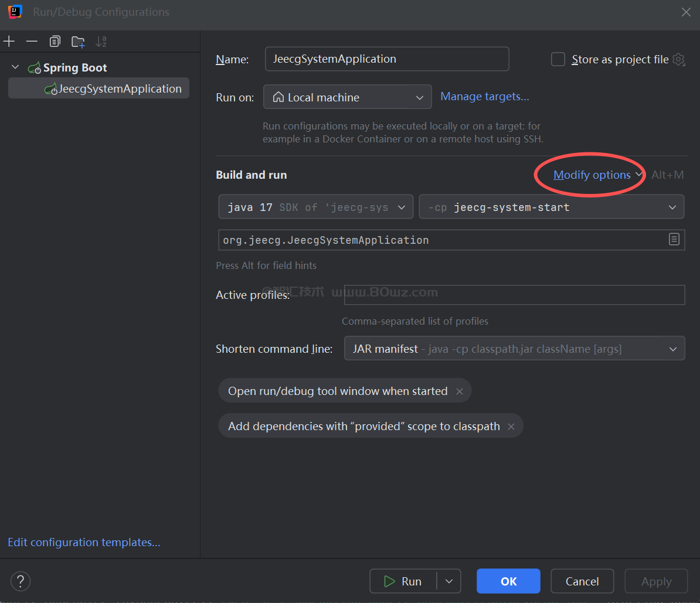Collapse the Spring Boot tree node
This screenshot has width=700, height=603.
point(15,67)
